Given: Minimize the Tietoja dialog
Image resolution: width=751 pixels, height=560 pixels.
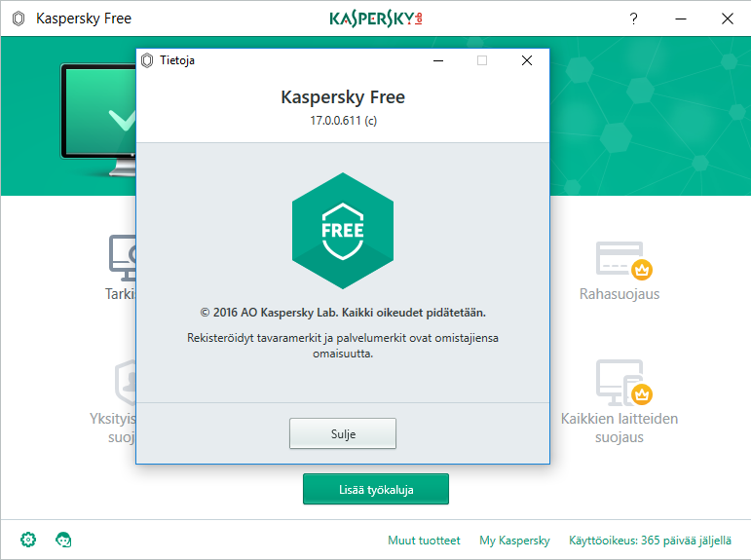Looking at the screenshot, I should tap(438, 60).
